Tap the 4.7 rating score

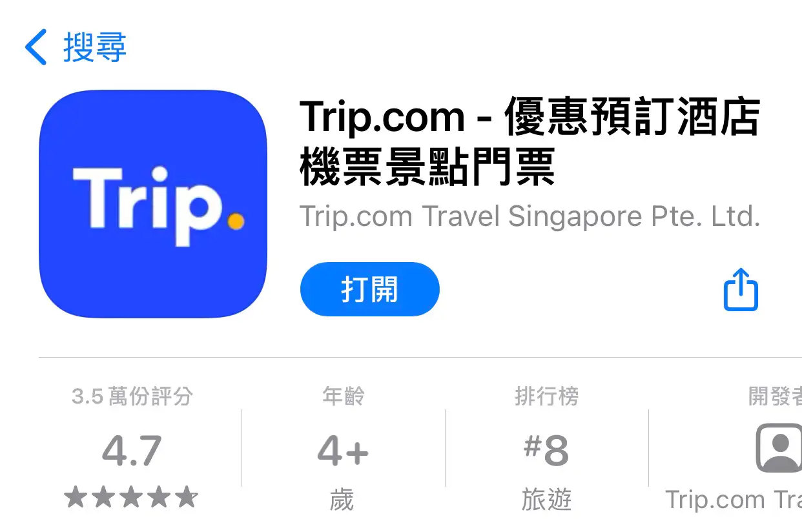[132, 451]
